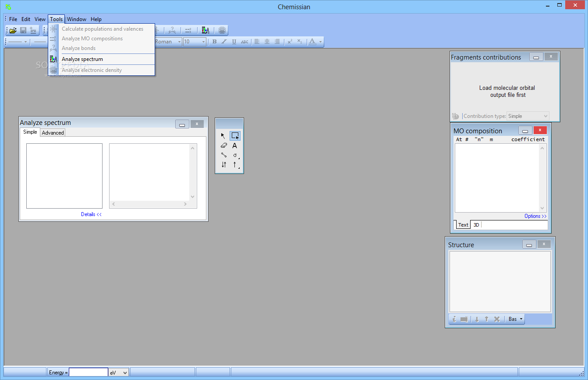588x380 pixels.
Task: Minimize the Analyze spectrum panel
Action: point(182,124)
